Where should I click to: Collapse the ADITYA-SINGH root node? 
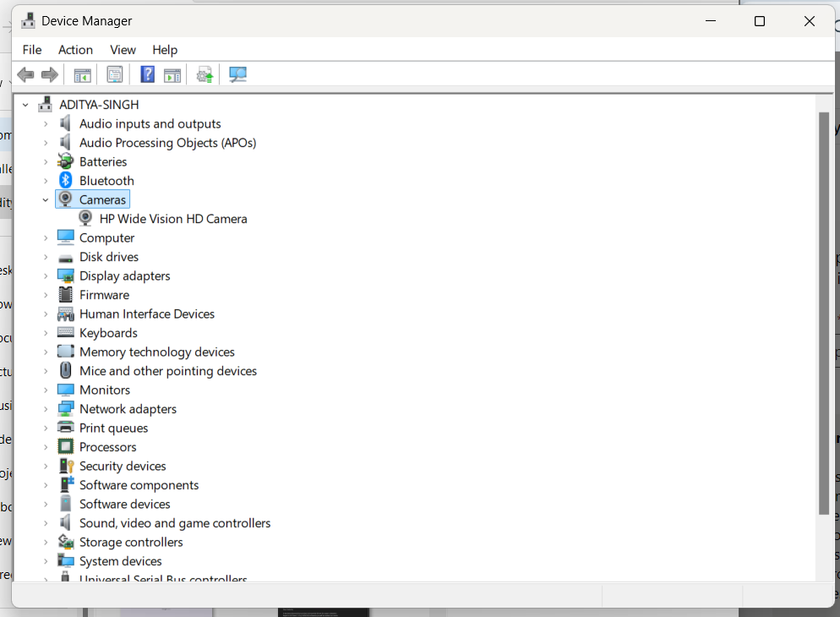click(x=25, y=104)
